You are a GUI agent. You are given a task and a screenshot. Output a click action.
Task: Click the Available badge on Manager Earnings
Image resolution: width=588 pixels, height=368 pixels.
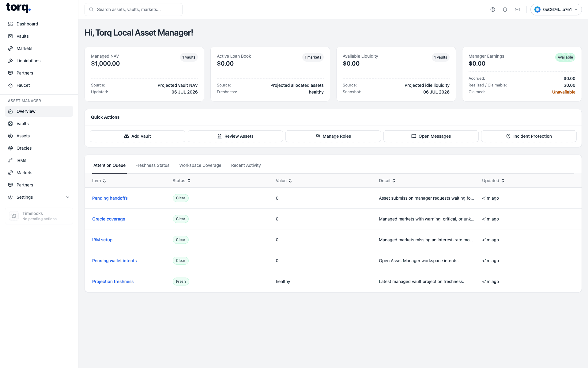pyautogui.click(x=565, y=57)
